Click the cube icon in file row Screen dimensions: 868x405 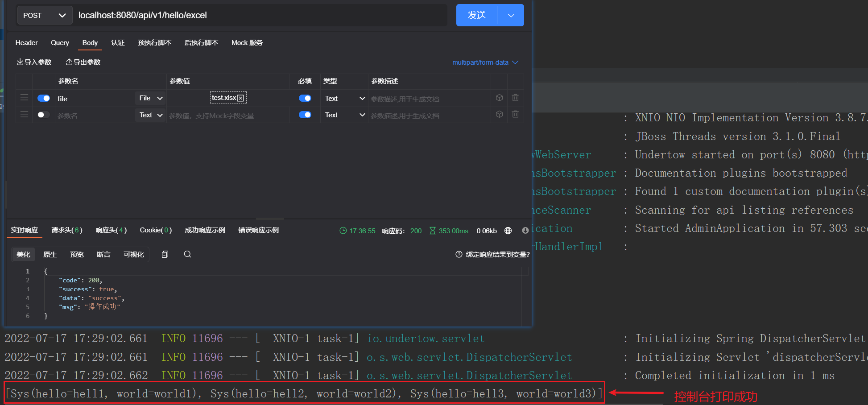[x=499, y=98]
